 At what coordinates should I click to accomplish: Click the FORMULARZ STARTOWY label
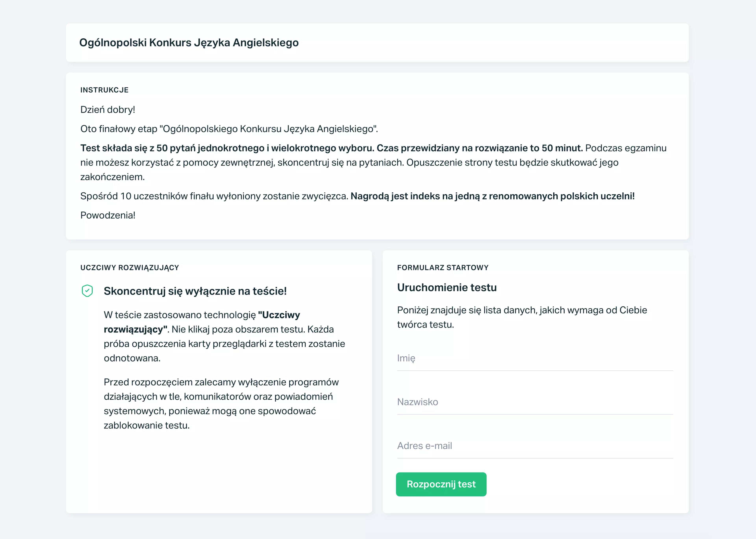coord(443,267)
